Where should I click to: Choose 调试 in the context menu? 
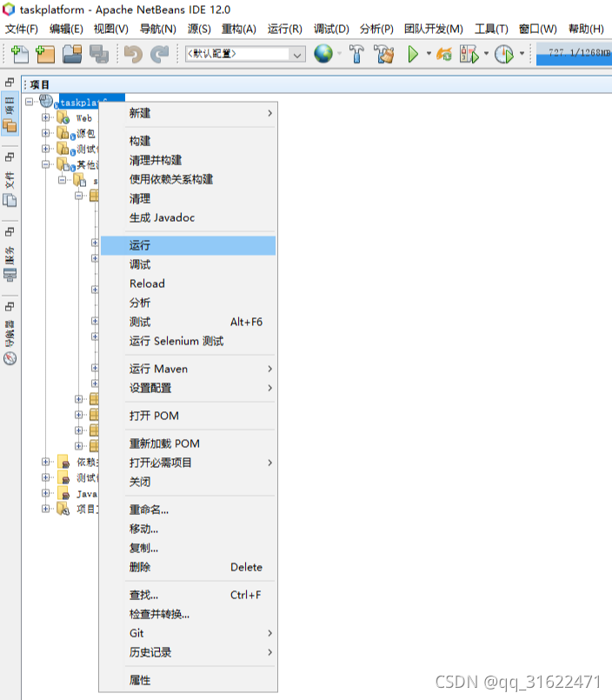point(188,264)
